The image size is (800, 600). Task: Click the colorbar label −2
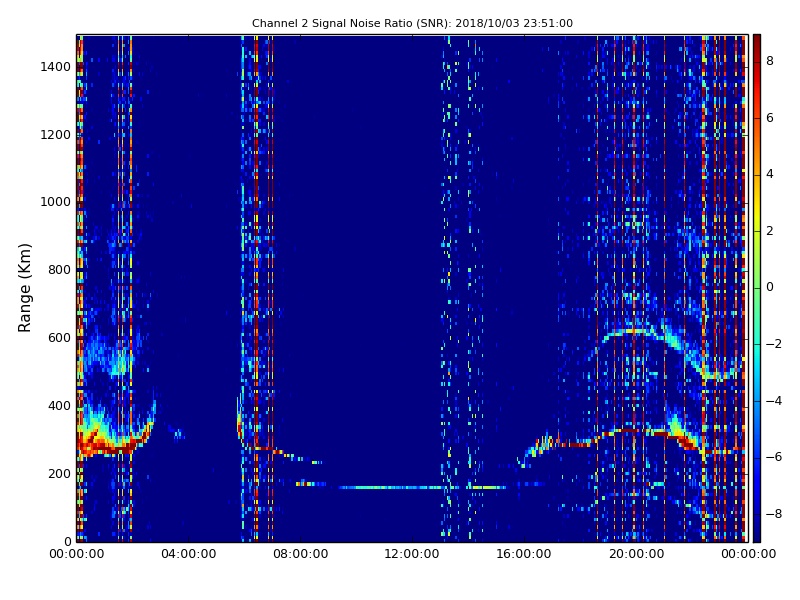pos(773,344)
